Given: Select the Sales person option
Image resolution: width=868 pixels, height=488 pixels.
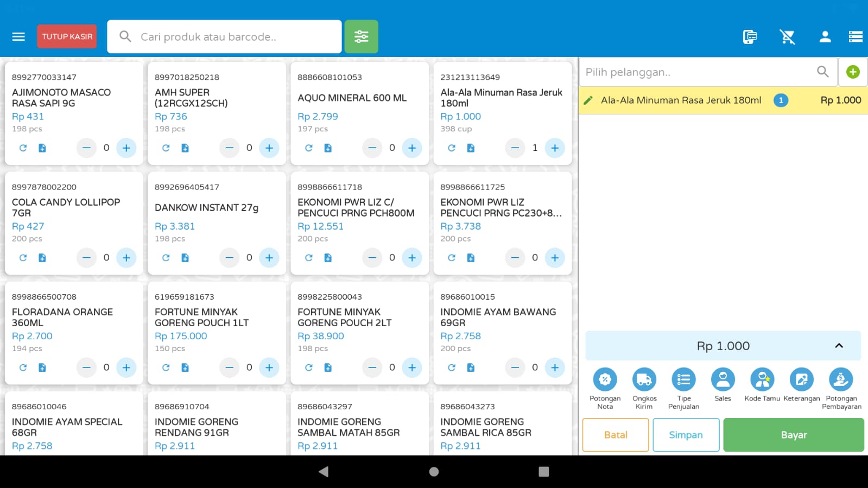Looking at the screenshot, I should [723, 385].
